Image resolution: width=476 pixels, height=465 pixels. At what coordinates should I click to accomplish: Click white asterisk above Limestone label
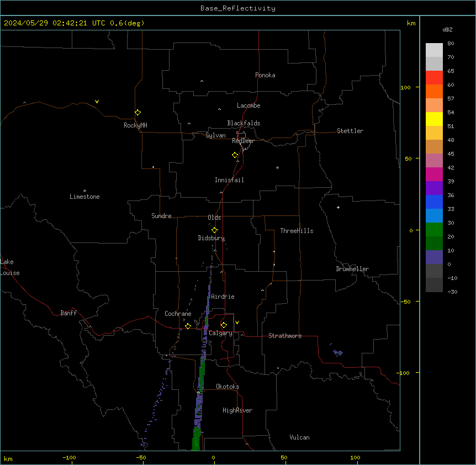84,191
